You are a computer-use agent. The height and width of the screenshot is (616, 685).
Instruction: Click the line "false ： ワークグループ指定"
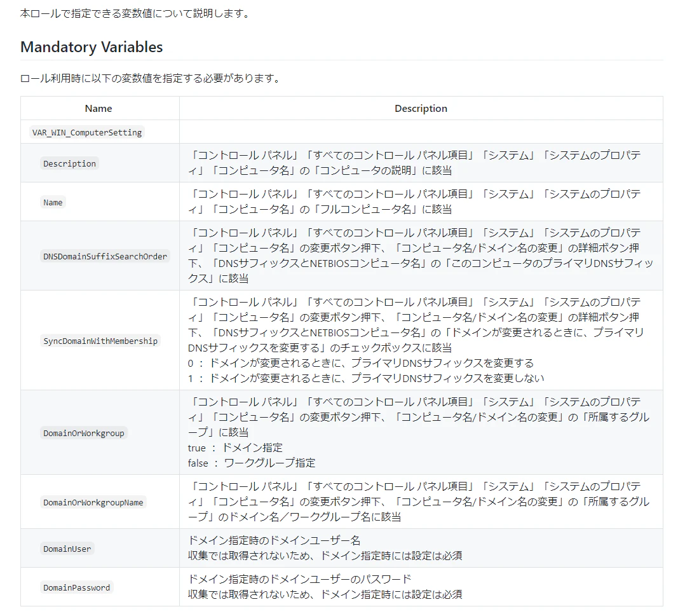(x=252, y=463)
